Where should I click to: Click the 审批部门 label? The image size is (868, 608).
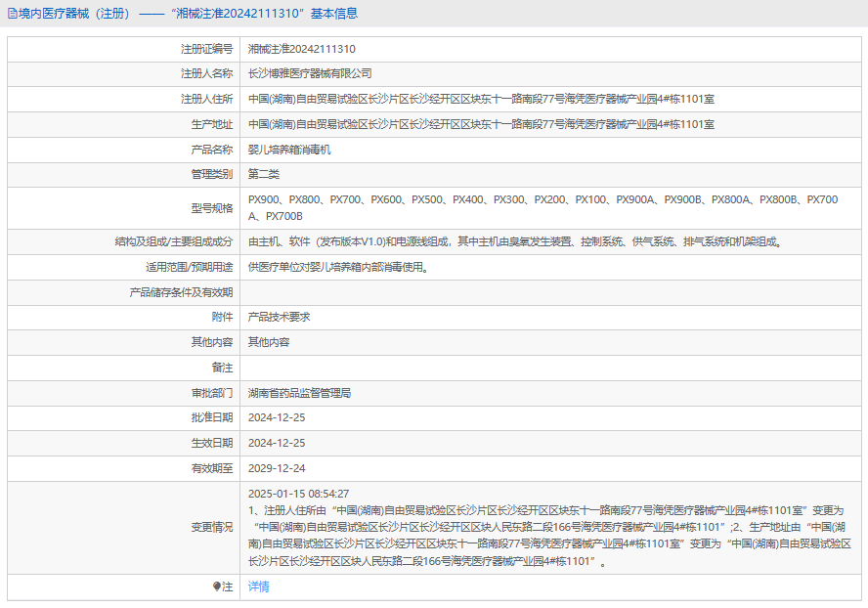click(212, 393)
